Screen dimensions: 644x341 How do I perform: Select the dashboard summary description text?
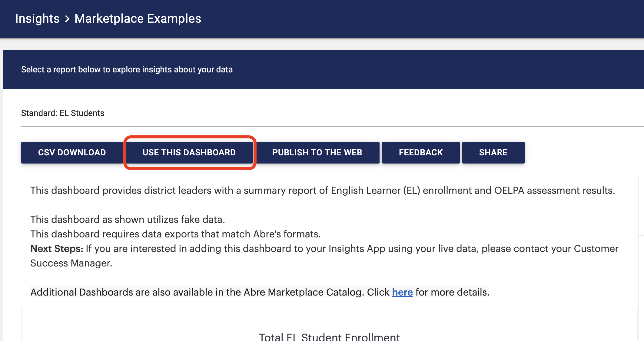click(x=322, y=190)
